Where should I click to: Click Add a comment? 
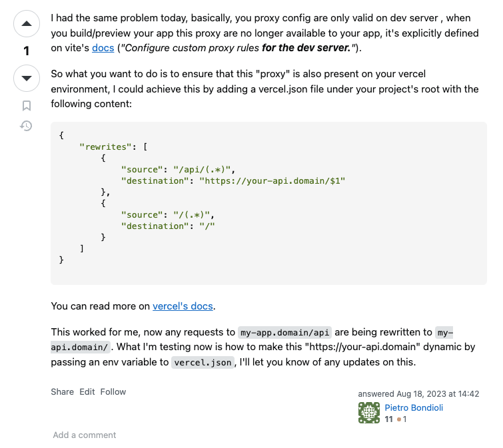point(85,435)
